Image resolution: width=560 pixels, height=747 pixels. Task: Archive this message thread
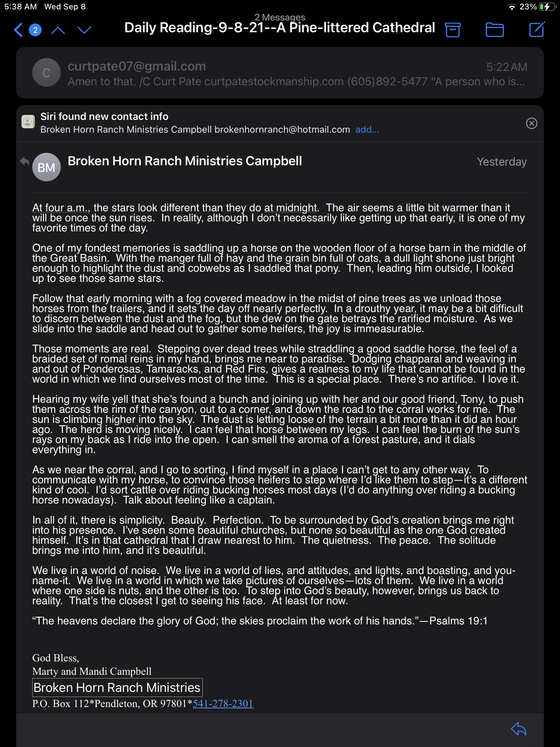[453, 30]
